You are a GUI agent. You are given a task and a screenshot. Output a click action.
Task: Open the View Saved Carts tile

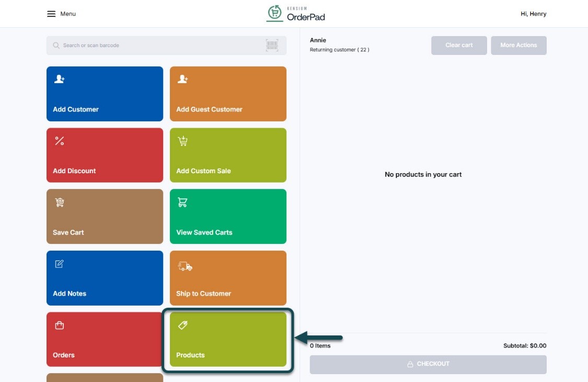click(228, 216)
